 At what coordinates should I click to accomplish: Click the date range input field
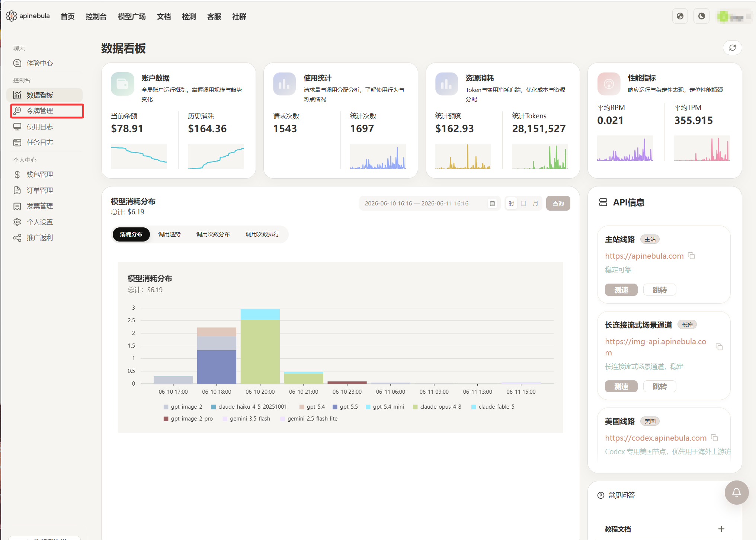point(430,203)
